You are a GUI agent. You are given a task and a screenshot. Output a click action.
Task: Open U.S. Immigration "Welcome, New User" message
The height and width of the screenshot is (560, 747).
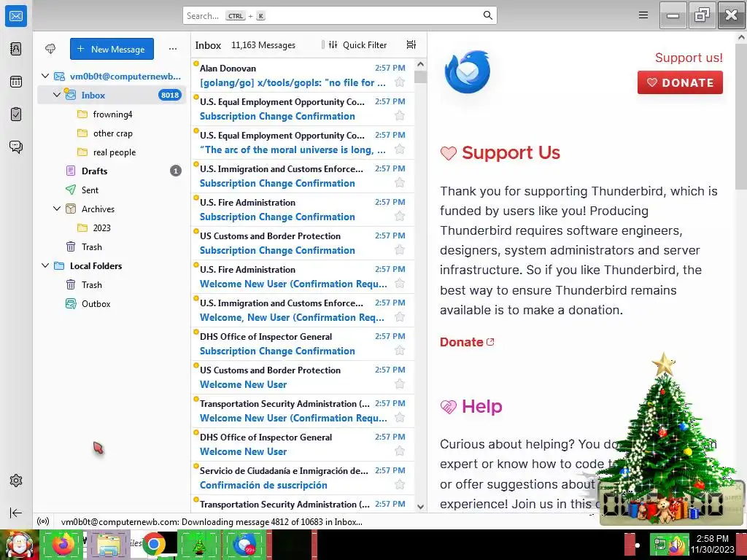(x=303, y=310)
